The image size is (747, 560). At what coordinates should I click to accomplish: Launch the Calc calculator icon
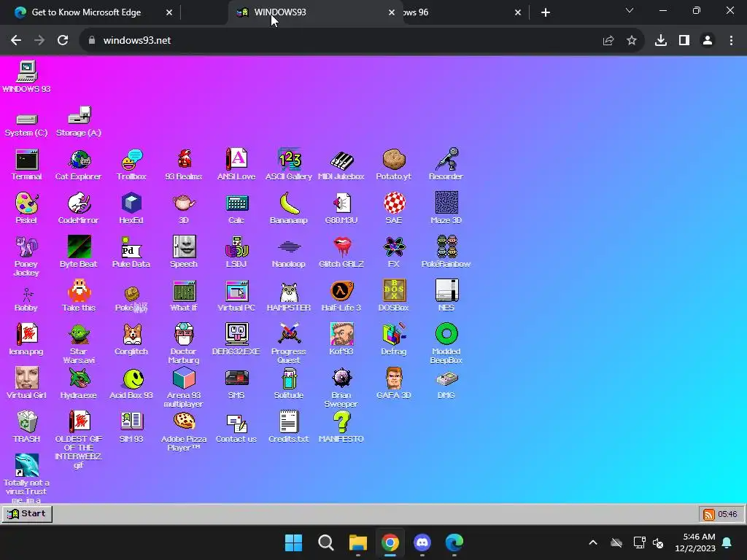[x=236, y=209]
